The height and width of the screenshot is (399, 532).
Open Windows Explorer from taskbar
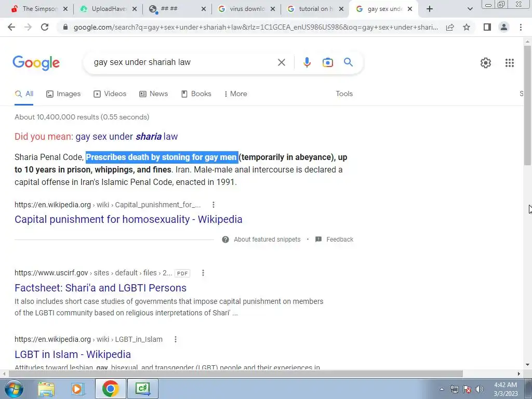tap(46, 389)
